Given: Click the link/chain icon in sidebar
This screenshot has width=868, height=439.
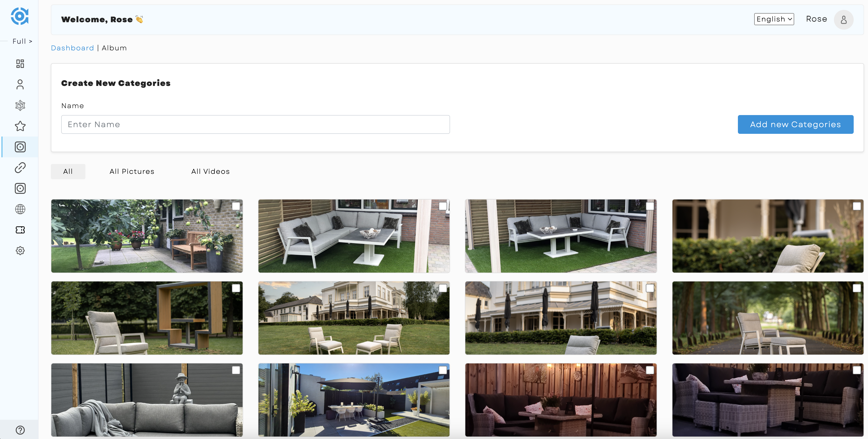Looking at the screenshot, I should pos(20,167).
